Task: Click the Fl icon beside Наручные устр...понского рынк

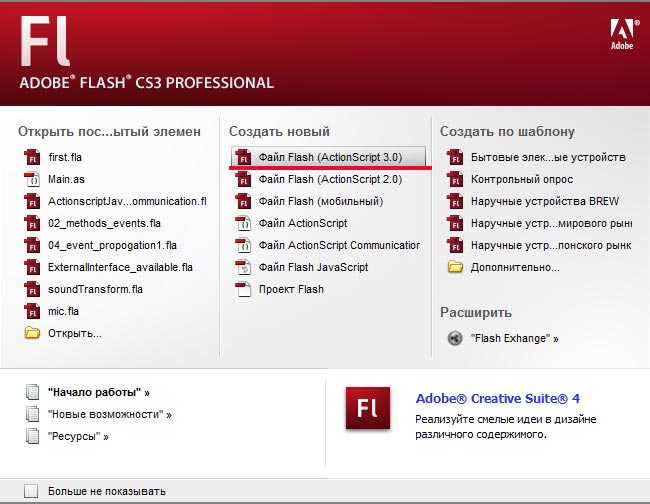Action: point(455,245)
